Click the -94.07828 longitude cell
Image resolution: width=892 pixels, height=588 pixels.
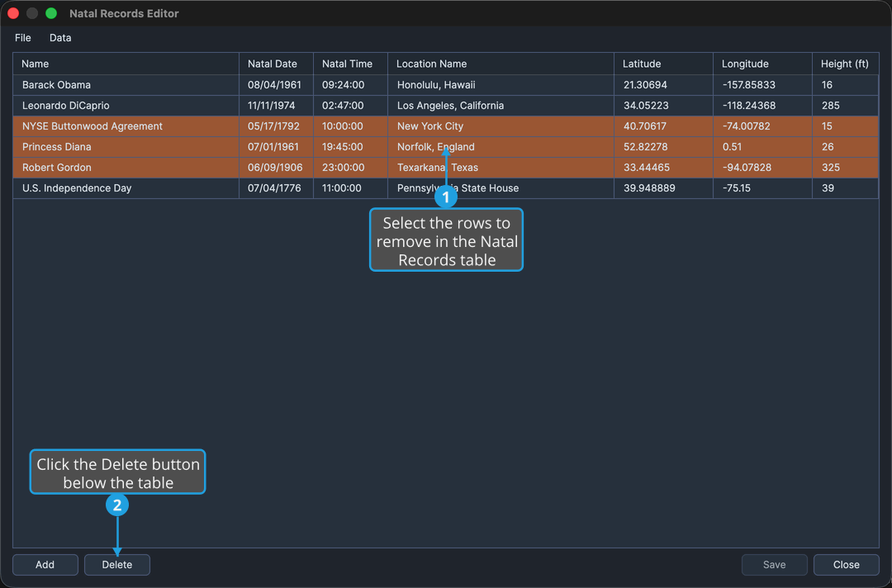[762, 167]
